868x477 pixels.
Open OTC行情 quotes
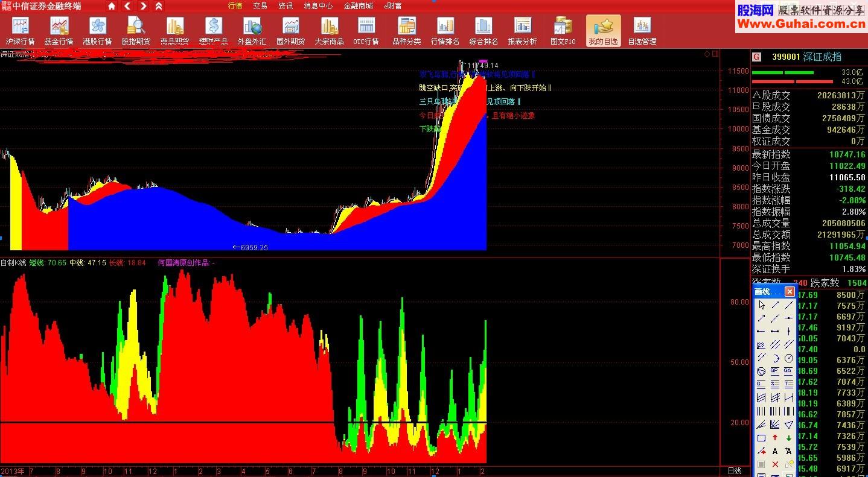pyautogui.click(x=366, y=30)
